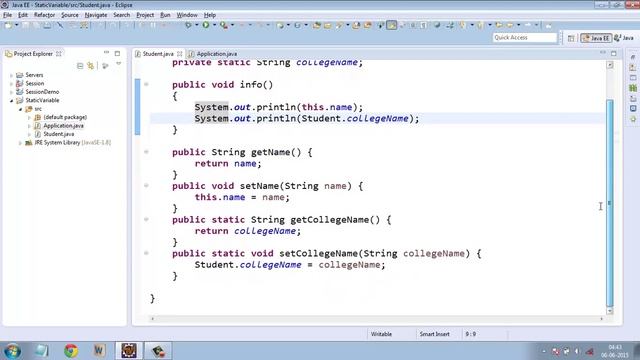The width and height of the screenshot is (640, 360).
Task: Open the Navigate menu
Action: [96, 15]
